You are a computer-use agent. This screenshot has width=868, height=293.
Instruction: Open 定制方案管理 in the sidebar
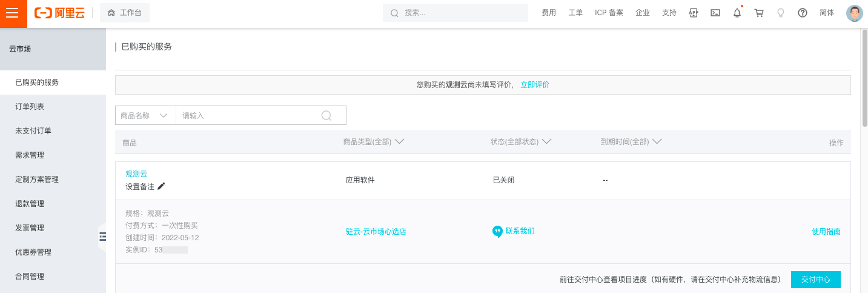(53, 180)
